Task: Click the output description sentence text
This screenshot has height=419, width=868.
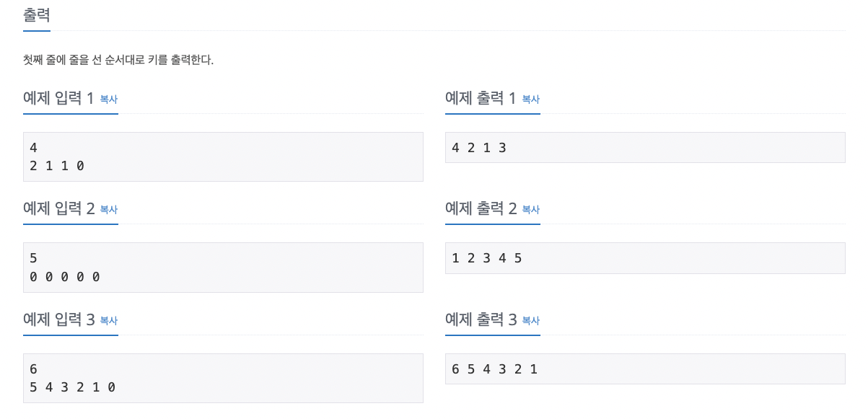Action: (118, 60)
